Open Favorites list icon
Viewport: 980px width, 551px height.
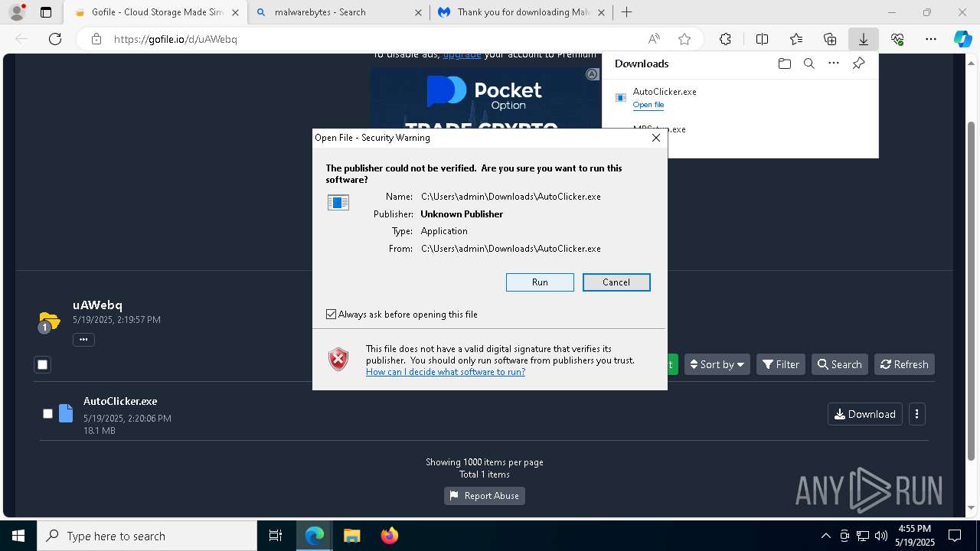796,39
